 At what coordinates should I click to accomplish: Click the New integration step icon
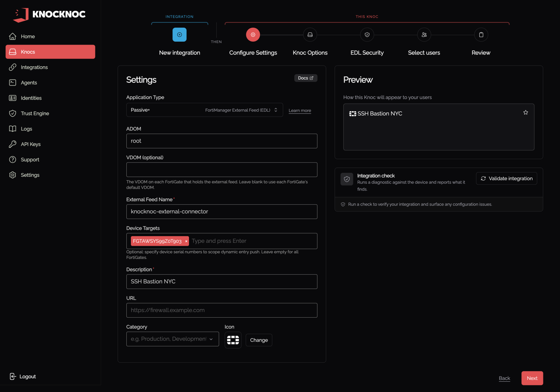[179, 35]
